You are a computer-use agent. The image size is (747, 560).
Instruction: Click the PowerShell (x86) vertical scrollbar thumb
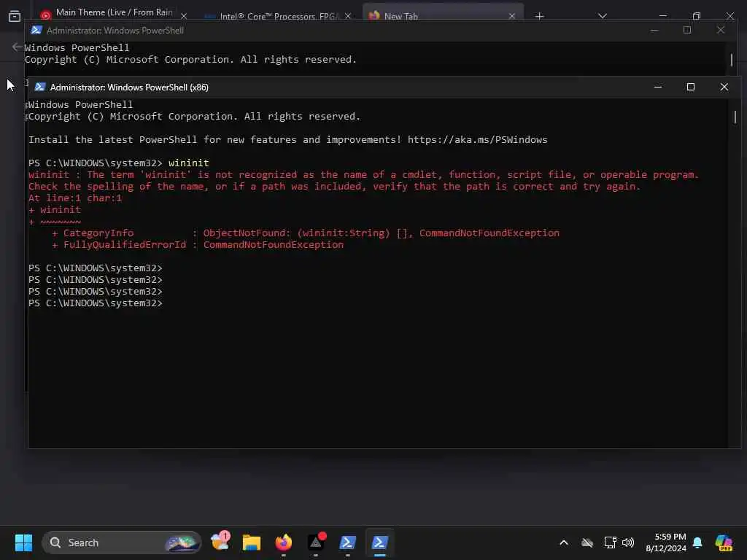point(735,117)
